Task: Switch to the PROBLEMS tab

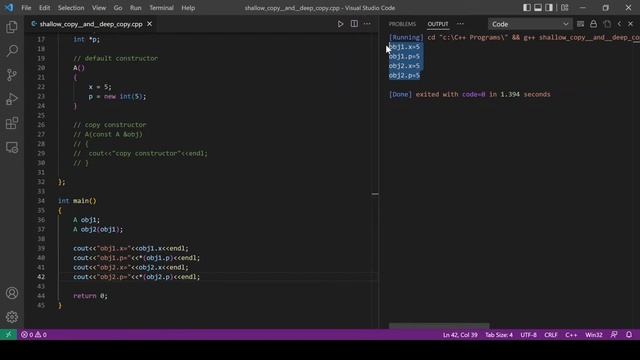Action: click(402, 24)
